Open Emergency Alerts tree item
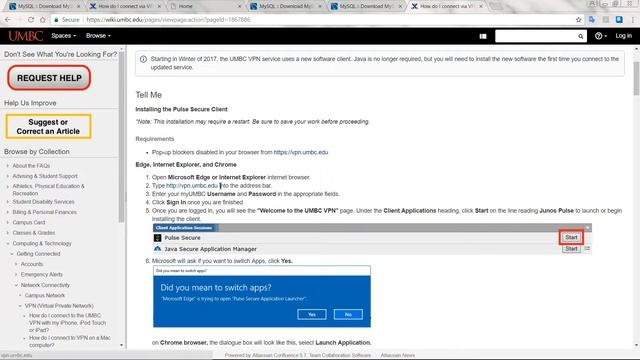Viewport: 640px width, 360px height. click(x=42, y=274)
